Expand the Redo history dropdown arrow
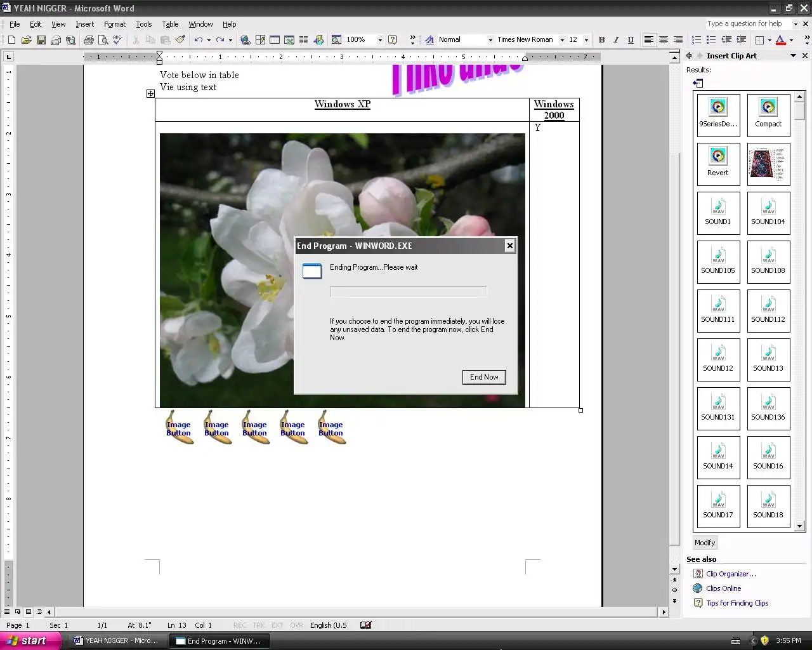812x650 pixels. click(x=230, y=40)
